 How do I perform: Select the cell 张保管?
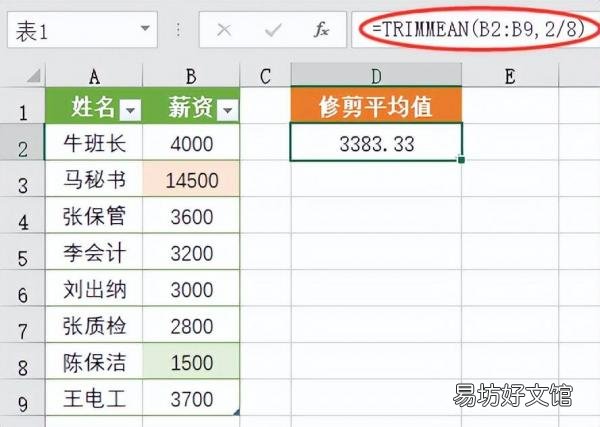94,215
